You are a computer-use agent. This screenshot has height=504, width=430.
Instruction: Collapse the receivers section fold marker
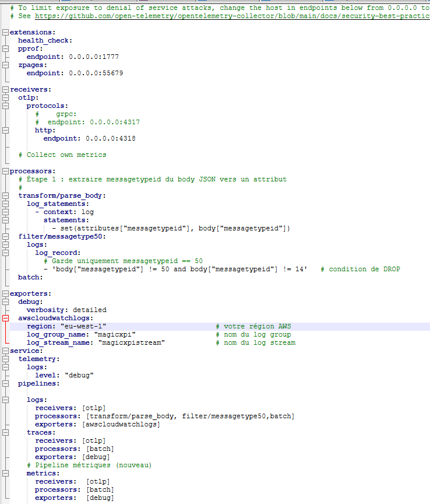click(5, 89)
